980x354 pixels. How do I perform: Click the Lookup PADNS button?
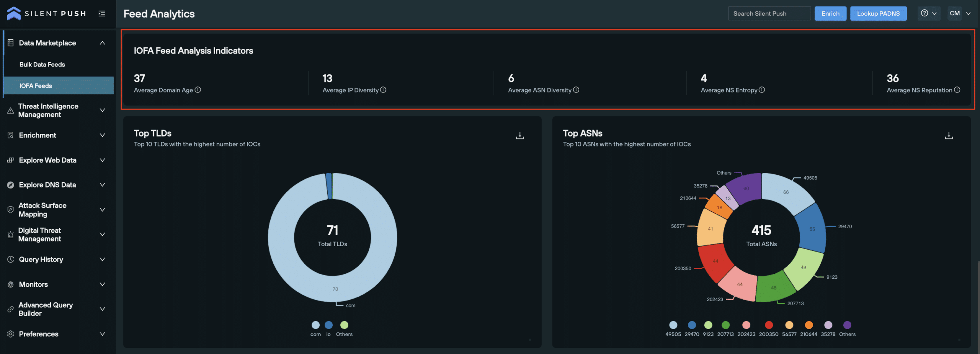point(878,13)
